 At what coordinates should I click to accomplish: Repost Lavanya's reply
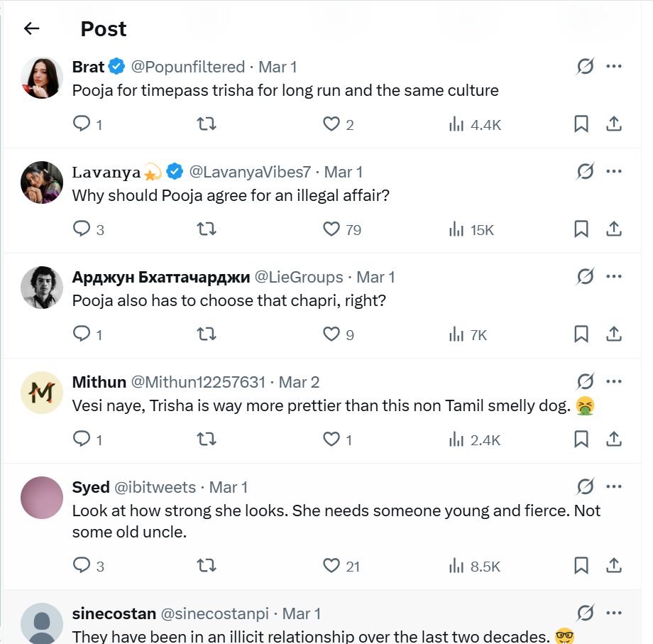point(206,229)
